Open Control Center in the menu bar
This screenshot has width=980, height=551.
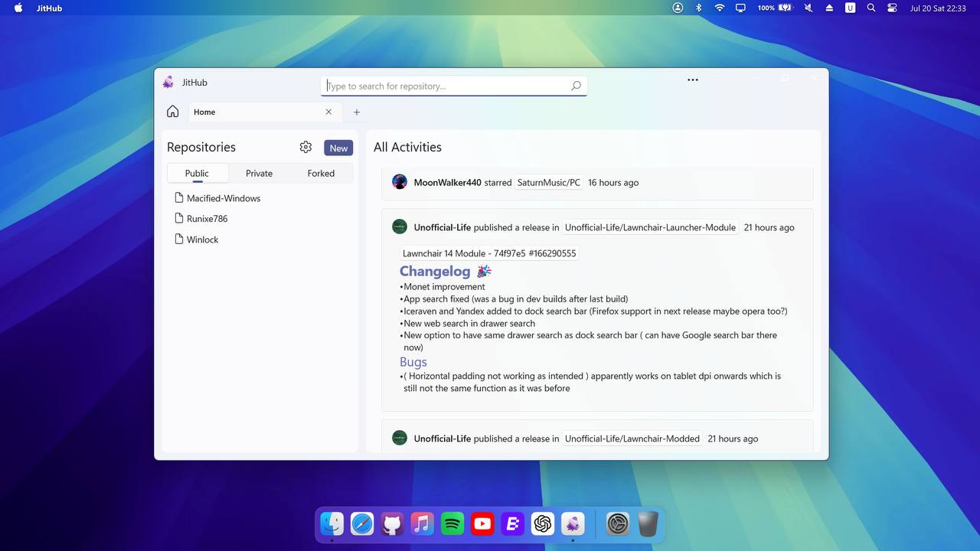click(892, 8)
